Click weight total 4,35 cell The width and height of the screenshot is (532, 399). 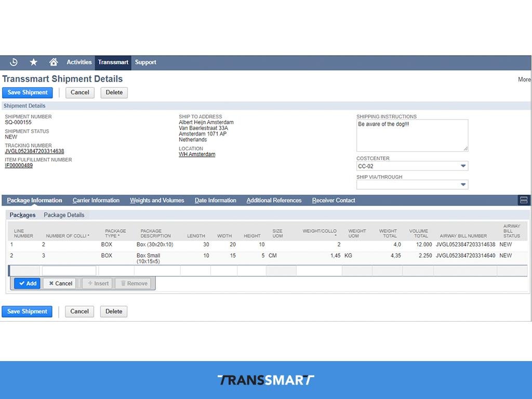(395, 256)
